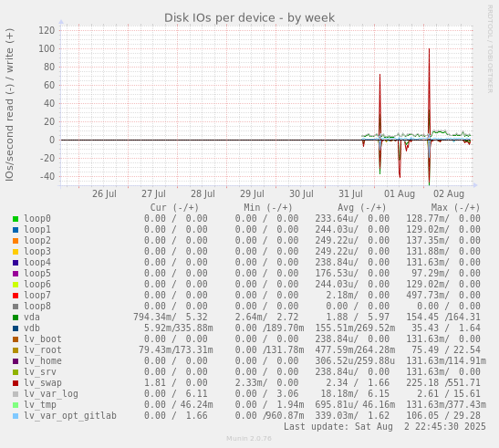Click the lv_tmp light green legend swatch
499x448 pixels.
coord(16,405)
